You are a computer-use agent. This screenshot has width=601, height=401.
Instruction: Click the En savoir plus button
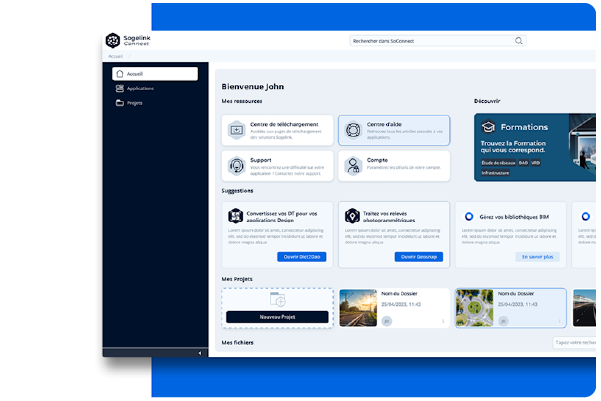point(537,257)
